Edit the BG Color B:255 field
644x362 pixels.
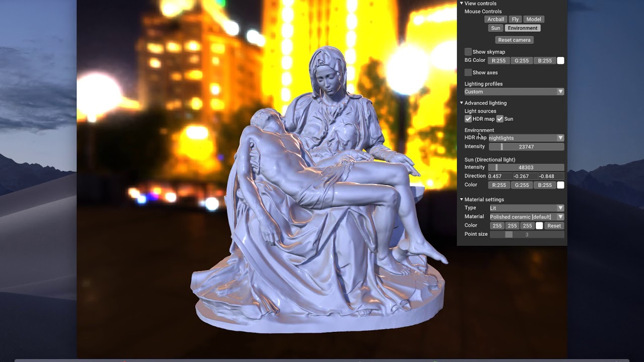coord(545,61)
